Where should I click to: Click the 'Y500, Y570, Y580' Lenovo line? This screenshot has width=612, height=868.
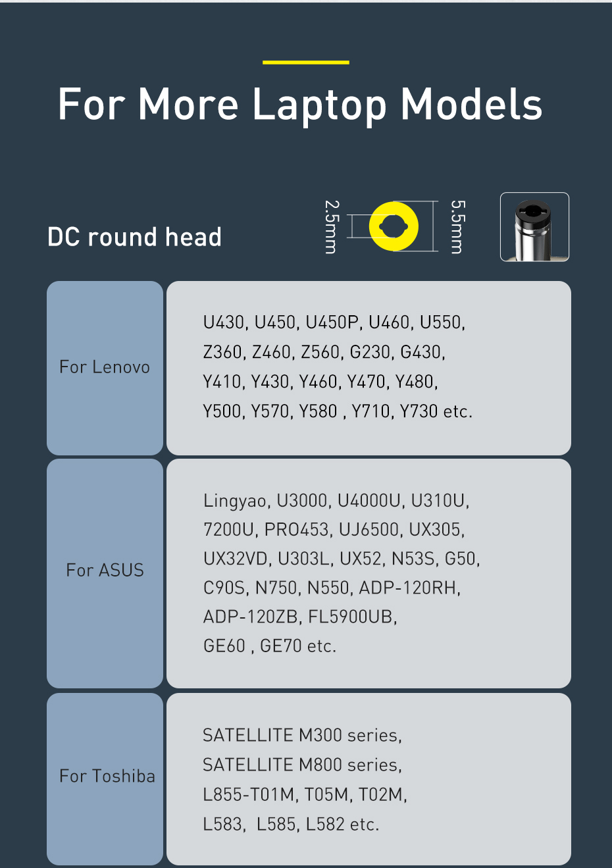click(x=338, y=411)
